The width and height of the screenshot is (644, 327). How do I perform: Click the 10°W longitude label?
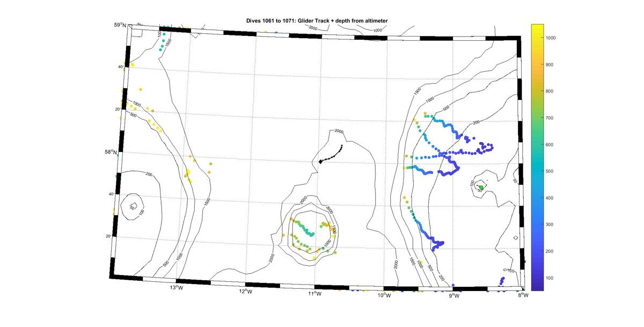pos(383,295)
